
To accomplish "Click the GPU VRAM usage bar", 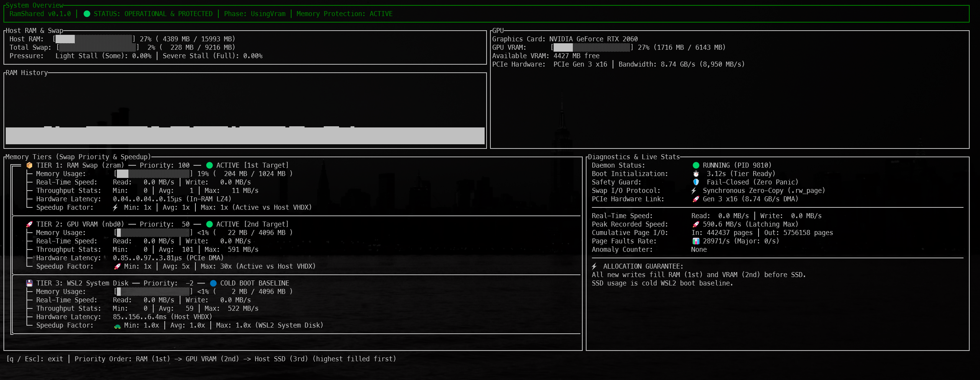I will [x=592, y=47].
